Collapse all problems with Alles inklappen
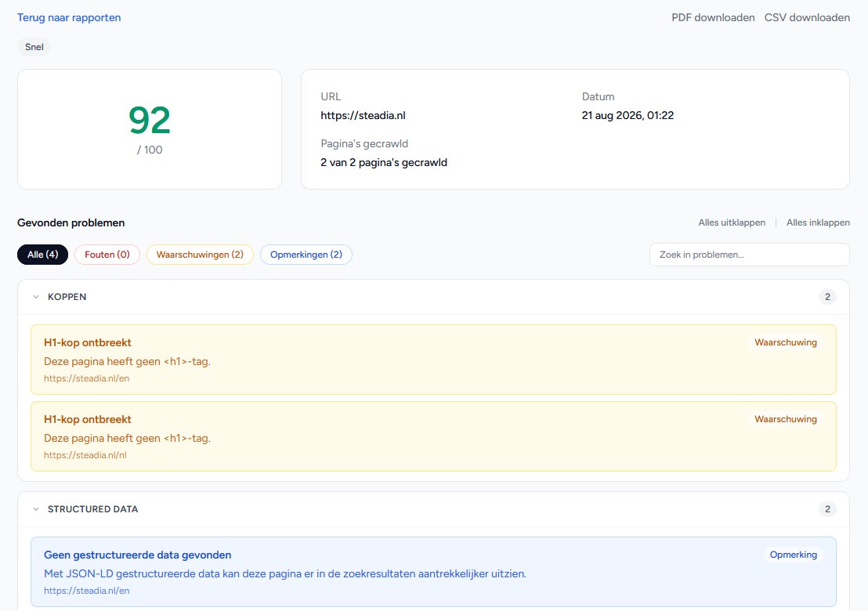The image size is (868, 611). tap(818, 222)
